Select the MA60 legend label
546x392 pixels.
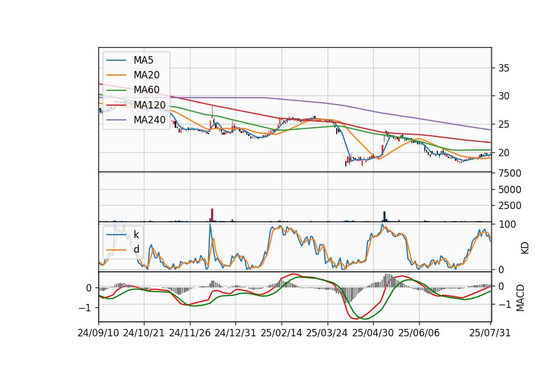coord(146,90)
